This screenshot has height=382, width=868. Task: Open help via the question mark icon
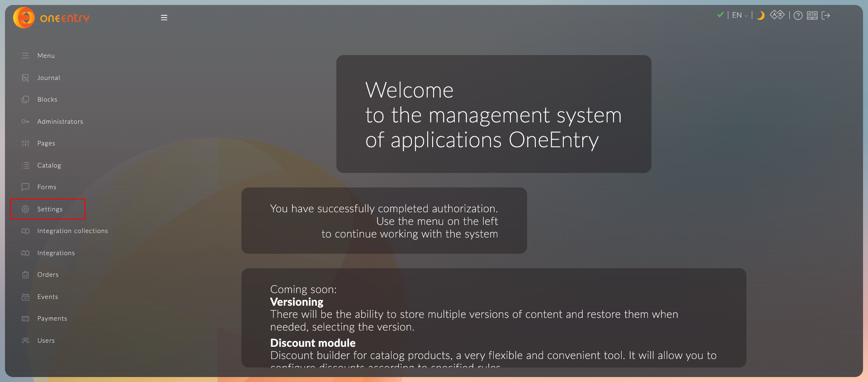798,16
